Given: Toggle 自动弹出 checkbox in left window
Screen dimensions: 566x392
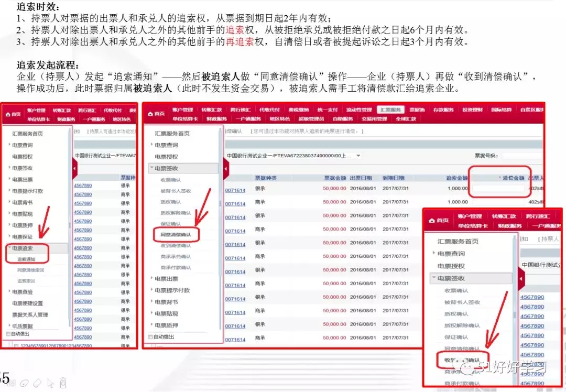Looking at the screenshot, I should [8, 334].
